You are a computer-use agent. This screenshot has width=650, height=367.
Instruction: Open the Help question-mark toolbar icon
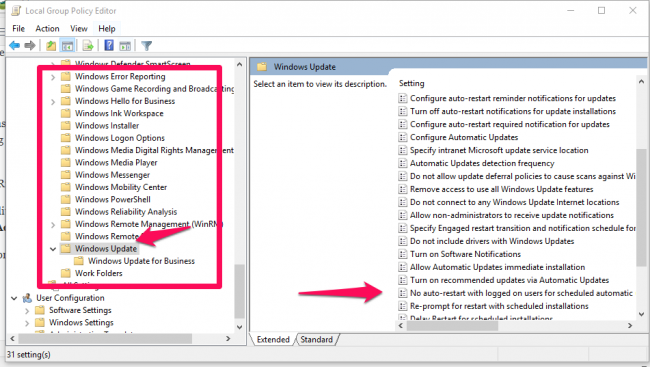click(109, 45)
